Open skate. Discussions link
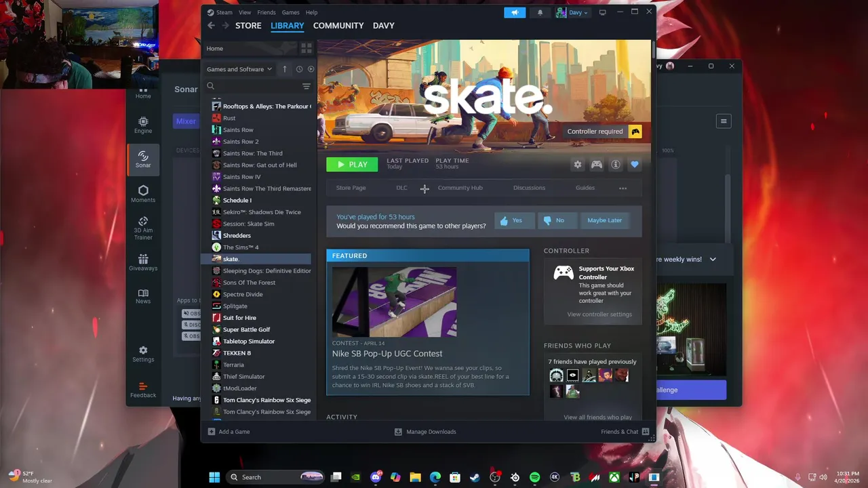868x488 pixels. (x=529, y=188)
